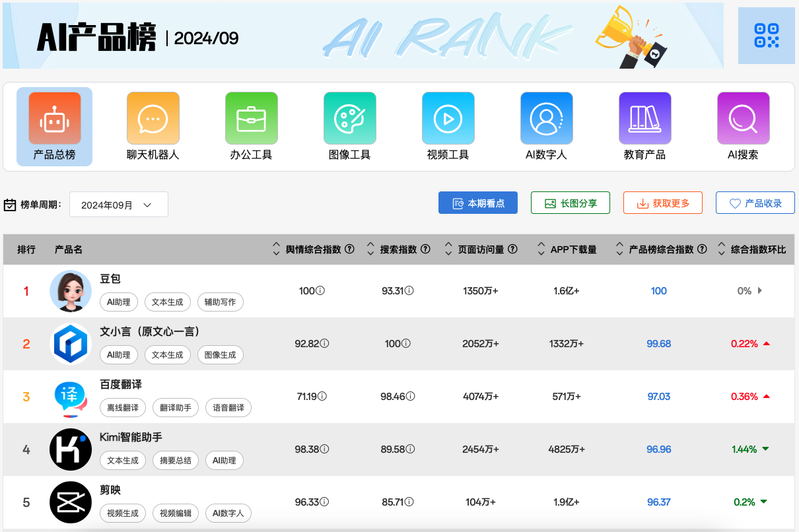Click info icon beside 文小言's 92.82
Image resolution: width=799 pixels, height=532 pixels.
(x=324, y=344)
